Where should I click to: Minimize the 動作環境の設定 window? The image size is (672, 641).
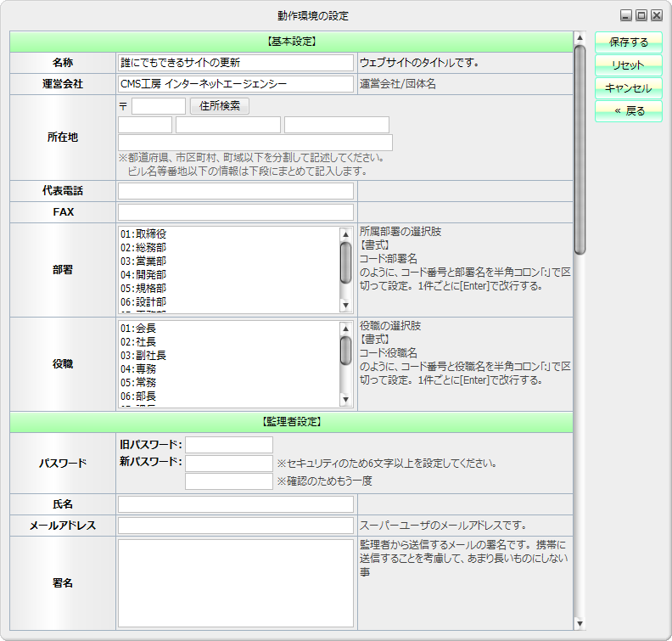626,15
